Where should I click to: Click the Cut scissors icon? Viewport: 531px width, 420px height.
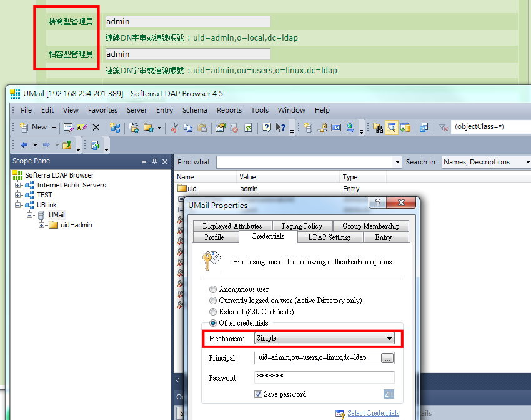pyautogui.click(x=174, y=127)
